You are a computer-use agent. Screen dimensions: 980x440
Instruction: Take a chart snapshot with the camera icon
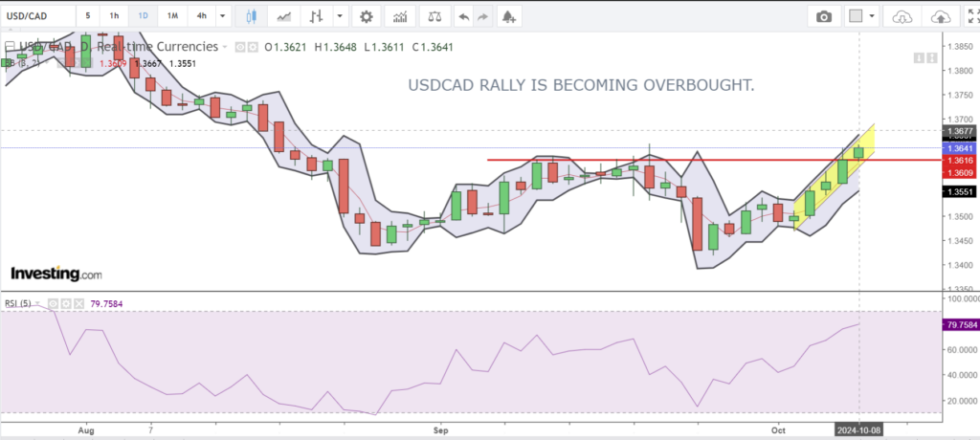click(x=823, y=16)
